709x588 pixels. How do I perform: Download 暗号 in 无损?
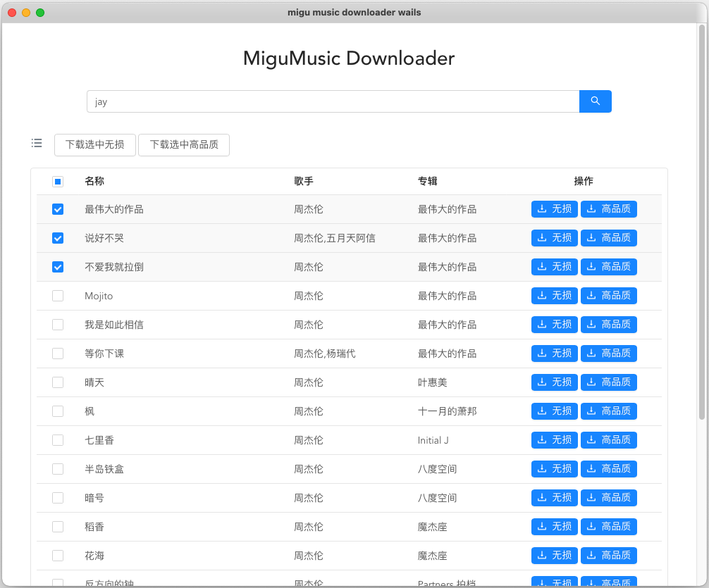[555, 498]
